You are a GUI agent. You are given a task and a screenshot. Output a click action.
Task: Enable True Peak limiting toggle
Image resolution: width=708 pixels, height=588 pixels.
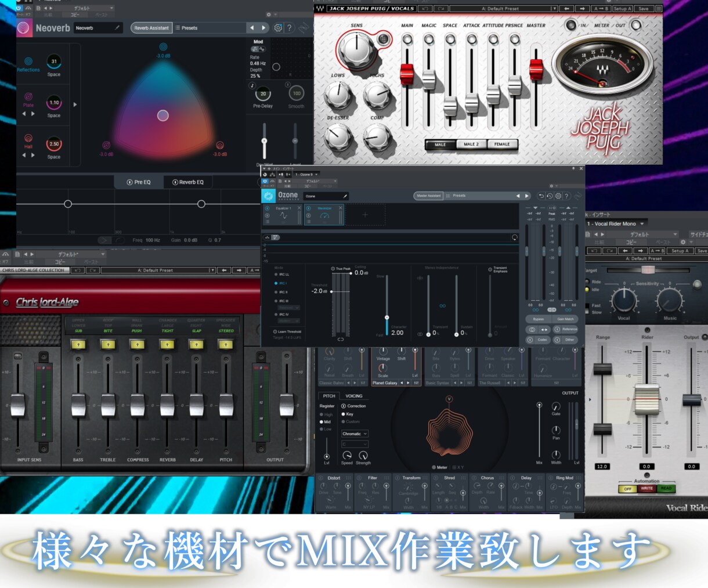coord(333,269)
